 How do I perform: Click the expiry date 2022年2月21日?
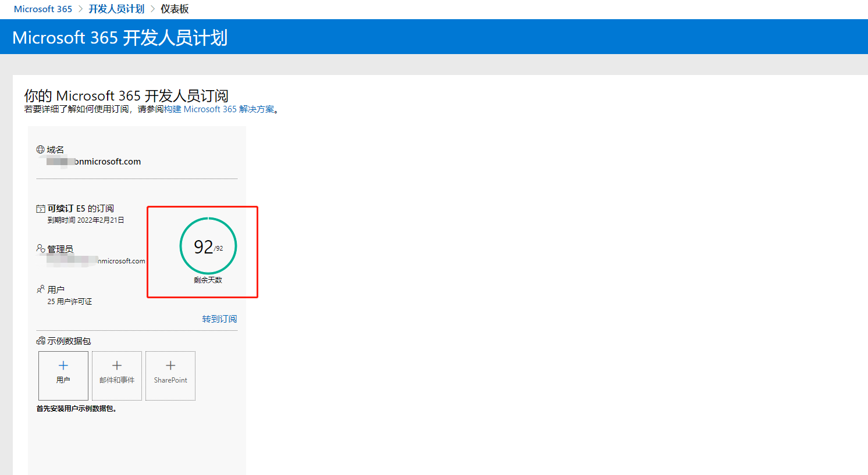100,220
